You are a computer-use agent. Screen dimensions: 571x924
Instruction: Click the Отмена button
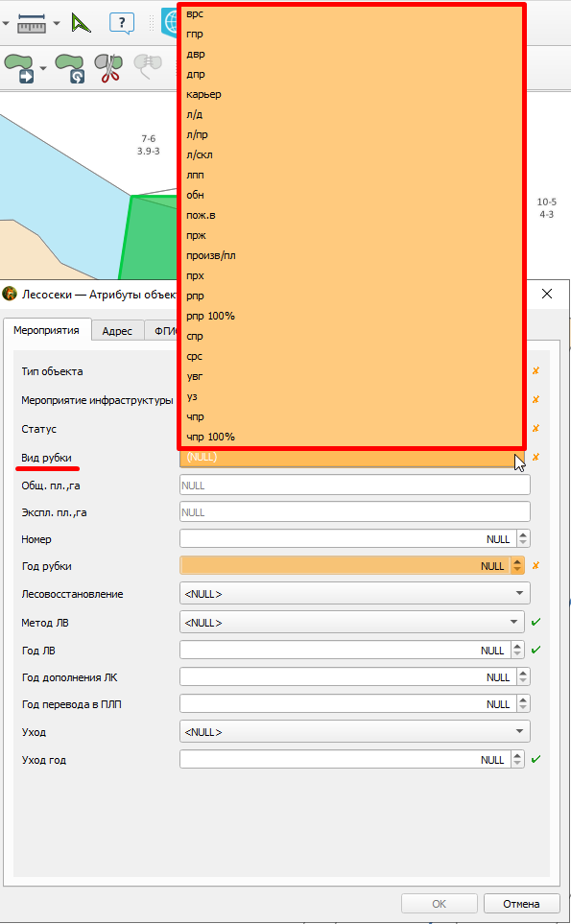[x=521, y=904]
